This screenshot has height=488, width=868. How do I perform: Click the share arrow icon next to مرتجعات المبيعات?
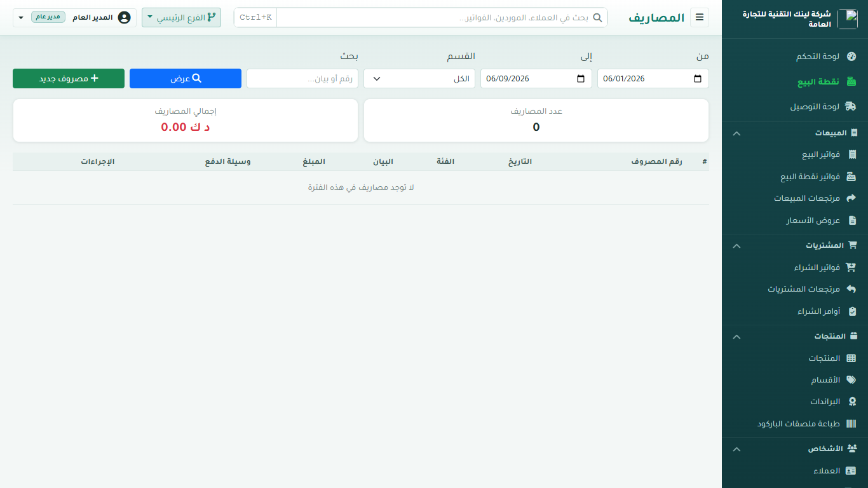point(852,198)
